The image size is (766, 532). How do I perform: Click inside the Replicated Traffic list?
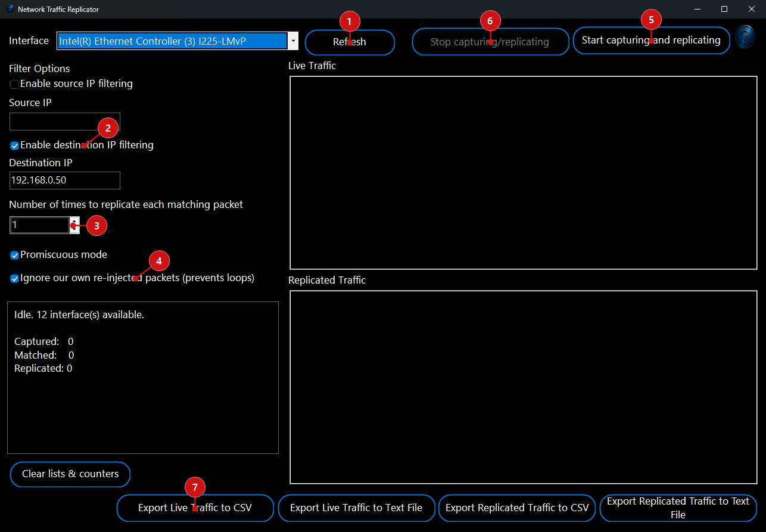click(x=524, y=387)
